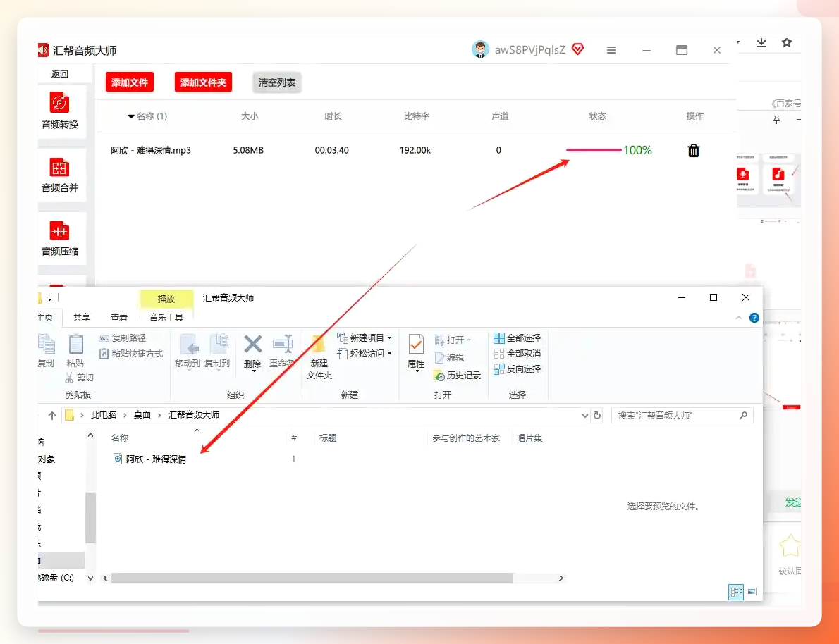This screenshot has width=839, height=644.
Task: Open the address bar history dropdown
Action: pos(585,415)
